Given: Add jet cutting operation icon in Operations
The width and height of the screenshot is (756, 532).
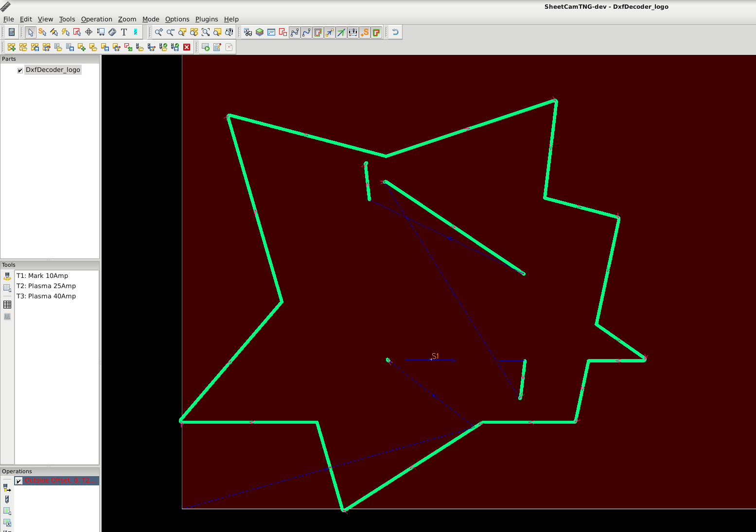Looking at the screenshot, I should pos(7,487).
